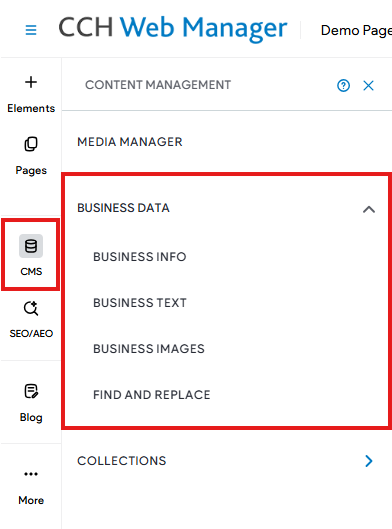Open Media Manager
The image size is (392, 529).
pos(130,142)
